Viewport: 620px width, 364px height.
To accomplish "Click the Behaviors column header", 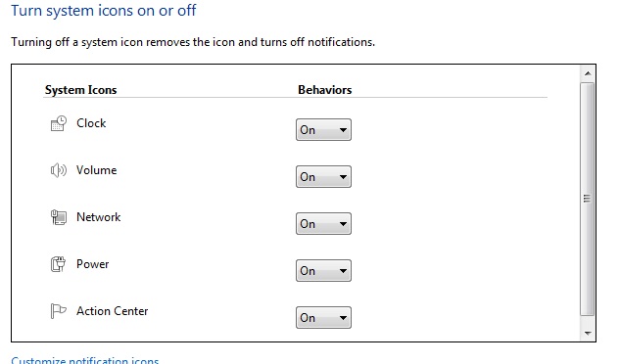I will tap(324, 90).
